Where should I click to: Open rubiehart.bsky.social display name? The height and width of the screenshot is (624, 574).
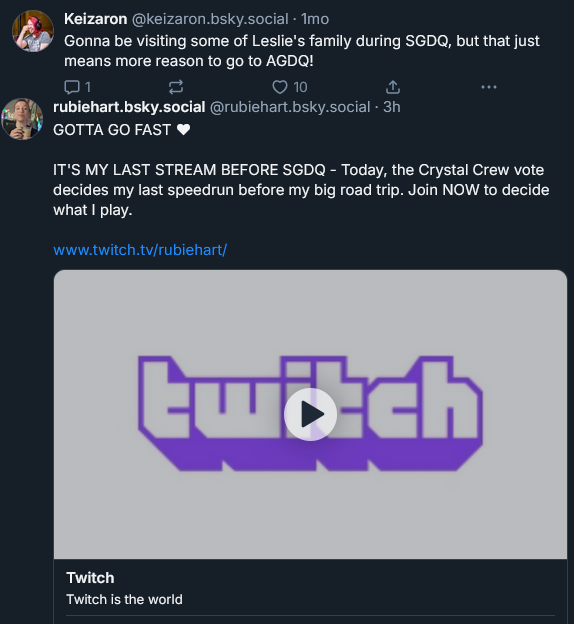pyautogui.click(x=129, y=107)
